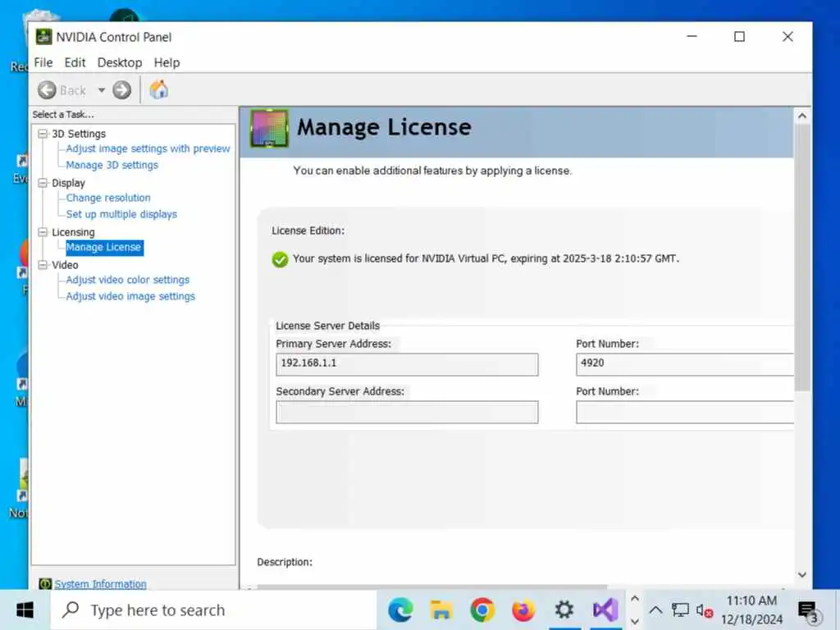The image size is (840, 630).
Task: Click the primary Port Number field
Action: pyautogui.click(x=685, y=363)
